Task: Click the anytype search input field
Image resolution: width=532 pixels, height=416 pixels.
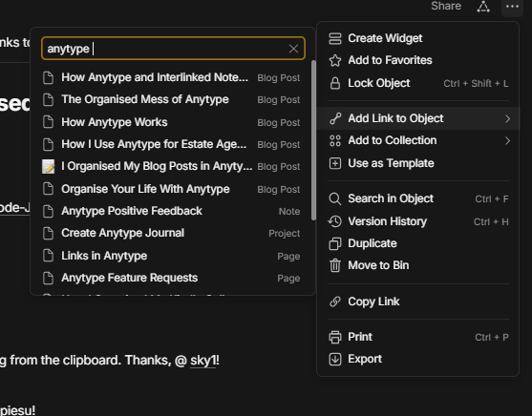Action: (x=173, y=49)
